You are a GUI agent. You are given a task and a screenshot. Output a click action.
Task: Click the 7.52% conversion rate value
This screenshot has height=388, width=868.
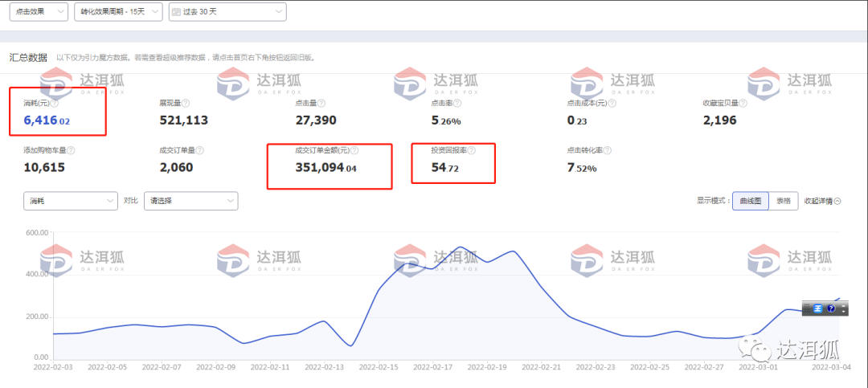coord(582,167)
